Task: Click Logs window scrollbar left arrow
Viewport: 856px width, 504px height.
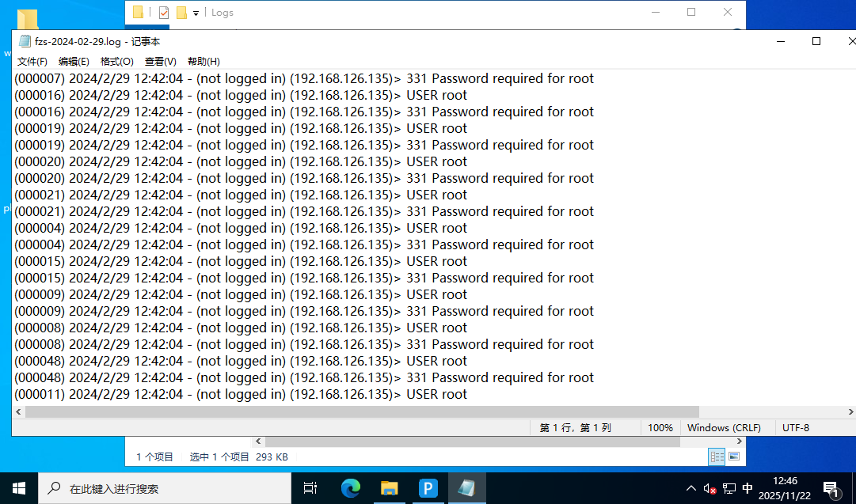Action: pos(259,441)
